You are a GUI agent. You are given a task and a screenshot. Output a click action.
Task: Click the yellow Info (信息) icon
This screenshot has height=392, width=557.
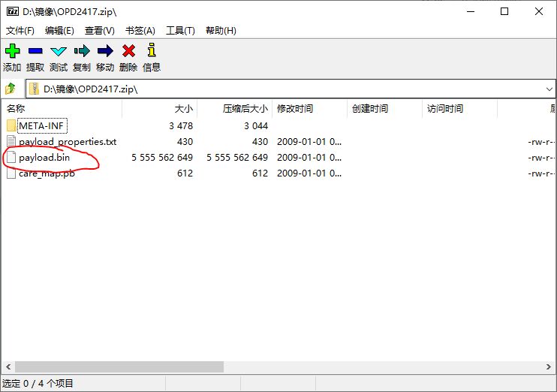tap(152, 52)
